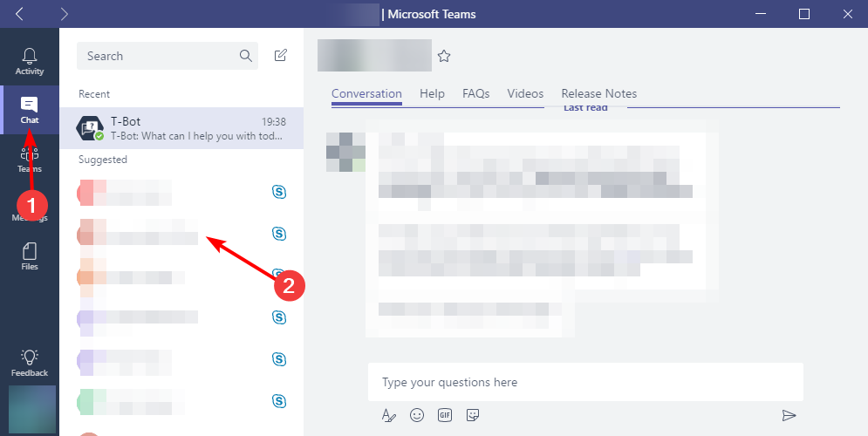Click the 'Recent' section label
The image size is (868, 436).
click(x=94, y=94)
